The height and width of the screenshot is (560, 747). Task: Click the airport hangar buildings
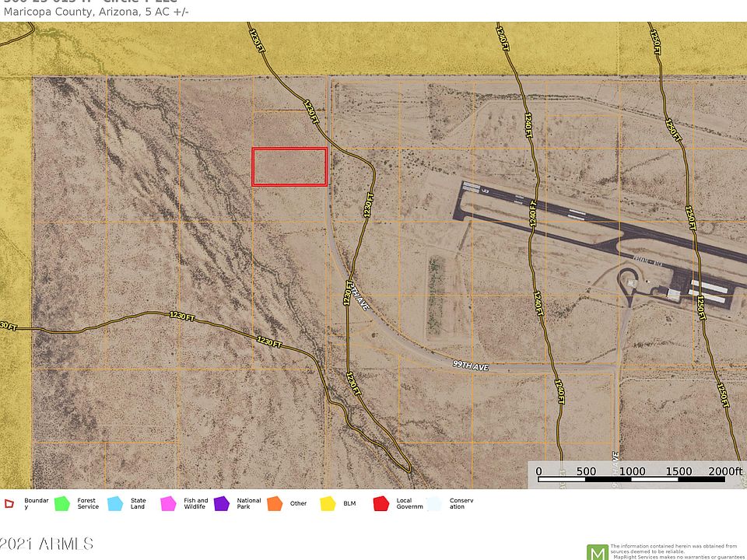point(708,292)
